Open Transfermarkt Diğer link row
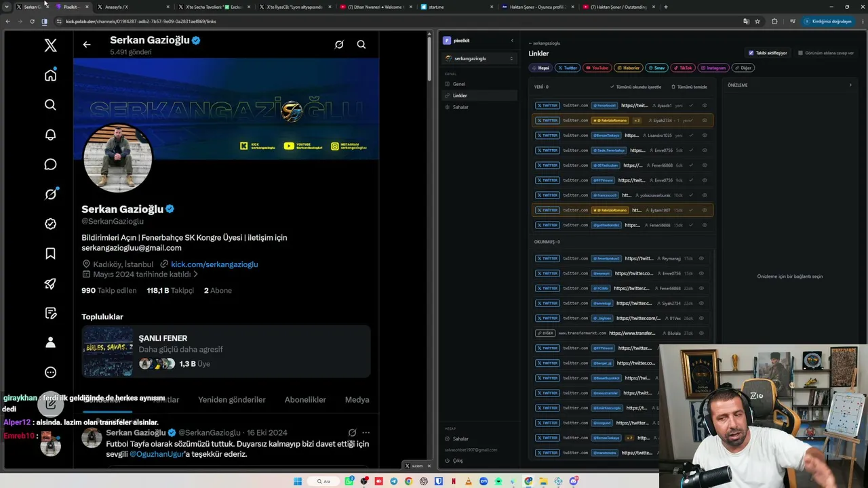 pyautogui.click(x=620, y=333)
